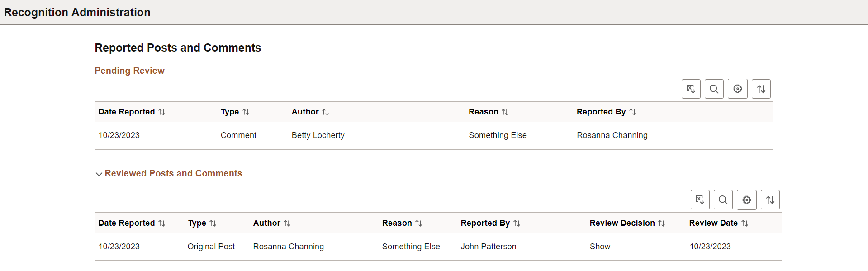Sort Reviewed Posts by Reported By column

pyautogui.click(x=490, y=223)
